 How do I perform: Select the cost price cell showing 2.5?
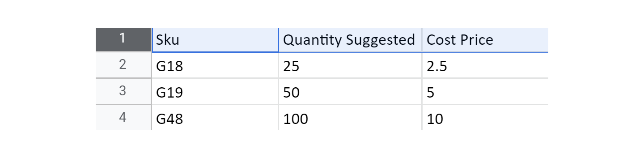point(485,66)
